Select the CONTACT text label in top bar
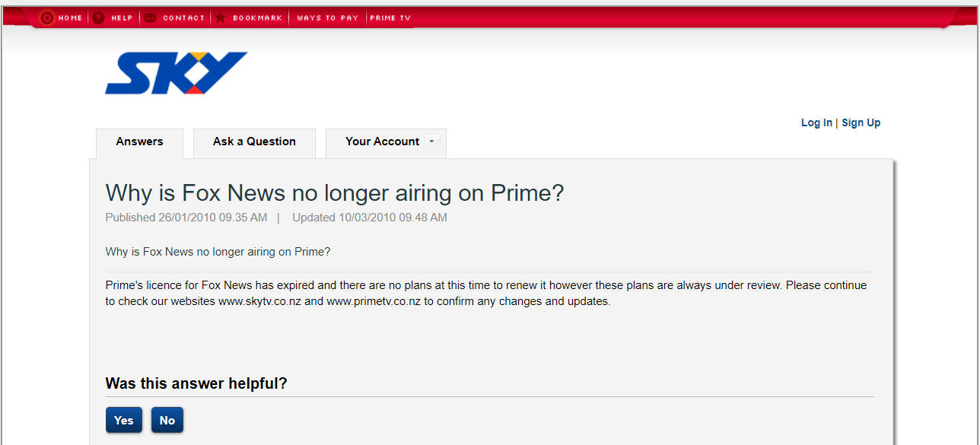The height and width of the screenshot is (445, 980). click(x=183, y=18)
